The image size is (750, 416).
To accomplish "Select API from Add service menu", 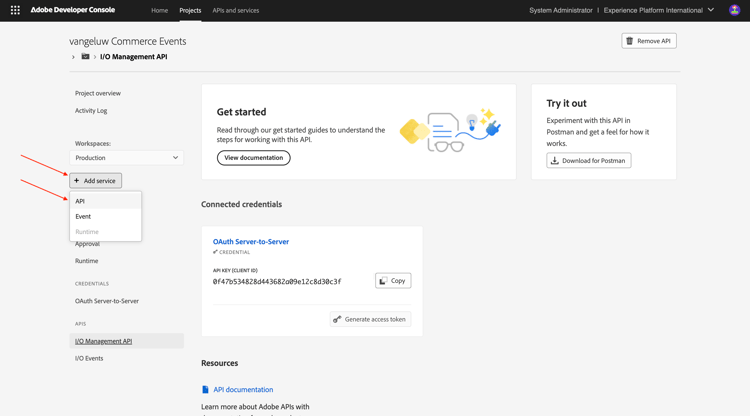I will pyautogui.click(x=105, y=201).
